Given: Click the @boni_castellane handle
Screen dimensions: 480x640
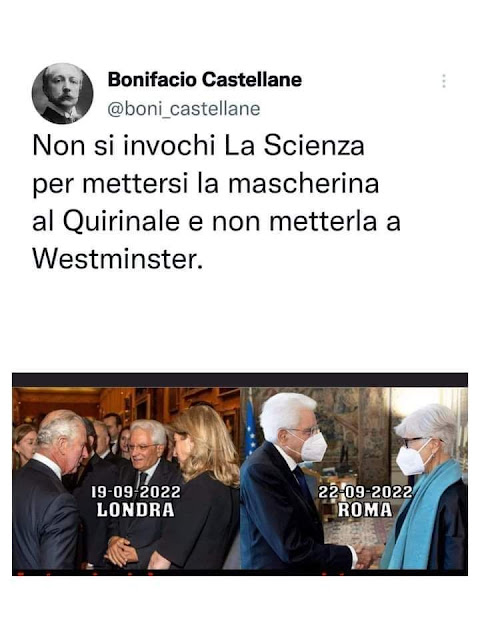Looking at the screenshot, I should click(x=184, y=109).
